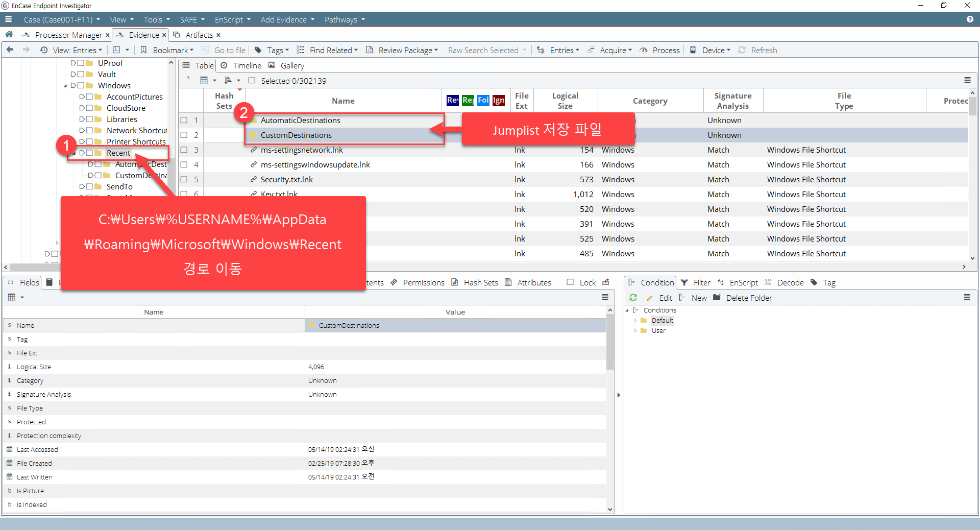Collapse the Windows folder in tree
The width and height of the screenshot is (980, 530).
click(x=65, y=86)
